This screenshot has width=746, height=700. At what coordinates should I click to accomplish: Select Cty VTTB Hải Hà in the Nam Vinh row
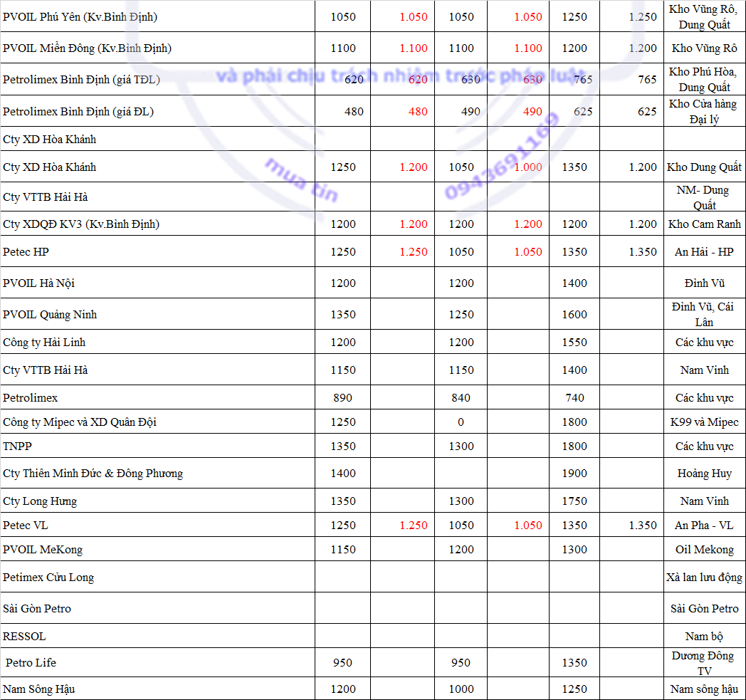coord(157,370)
